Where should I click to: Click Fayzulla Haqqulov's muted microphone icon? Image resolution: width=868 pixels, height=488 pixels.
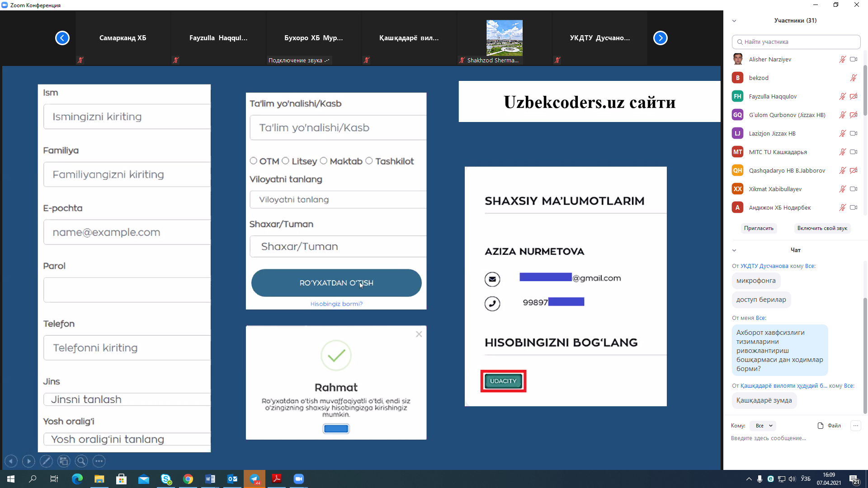[843, 96]
